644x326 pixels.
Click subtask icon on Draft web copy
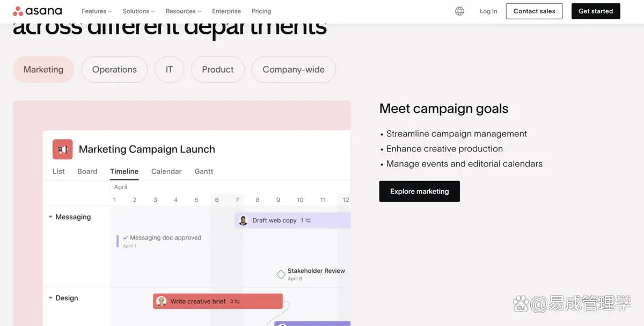308,220
